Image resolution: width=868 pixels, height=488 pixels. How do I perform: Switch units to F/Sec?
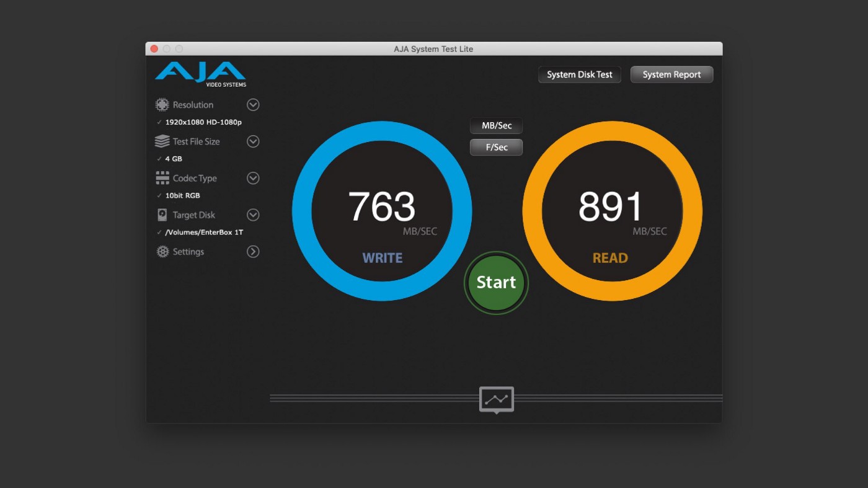(496, 148)
